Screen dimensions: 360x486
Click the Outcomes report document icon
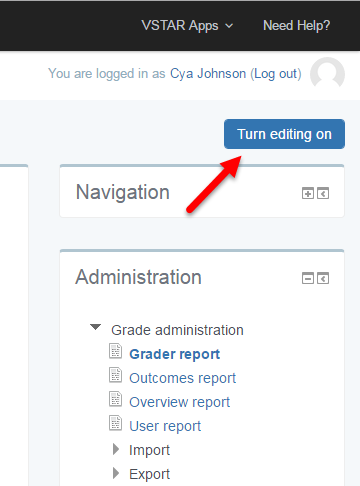click(115, 375)
